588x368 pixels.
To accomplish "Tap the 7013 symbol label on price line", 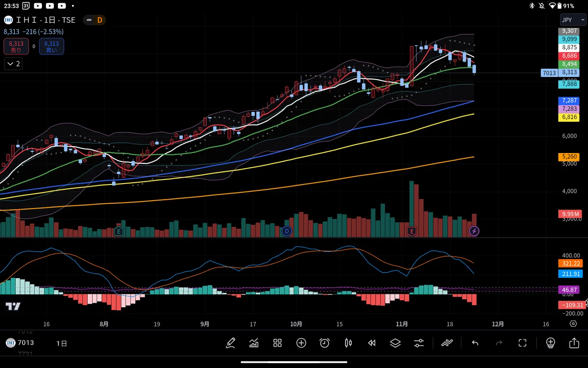I will [x=549, y=73].
